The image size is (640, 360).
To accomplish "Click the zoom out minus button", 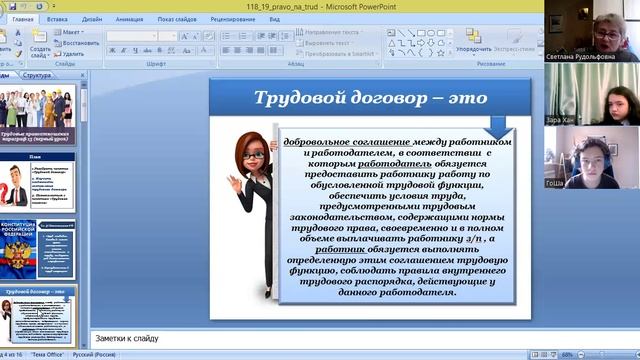I will (x=581, y=355).
